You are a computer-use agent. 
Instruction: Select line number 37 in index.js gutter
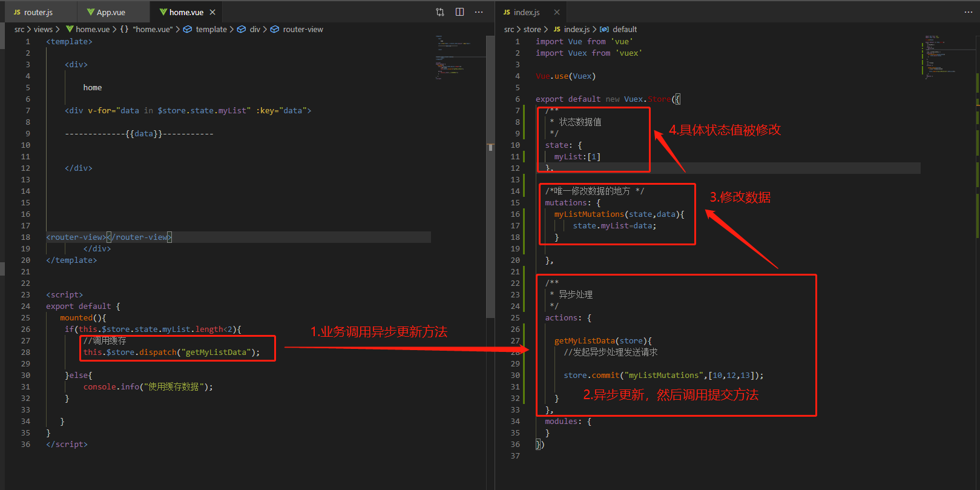click(x=515, y=456)
